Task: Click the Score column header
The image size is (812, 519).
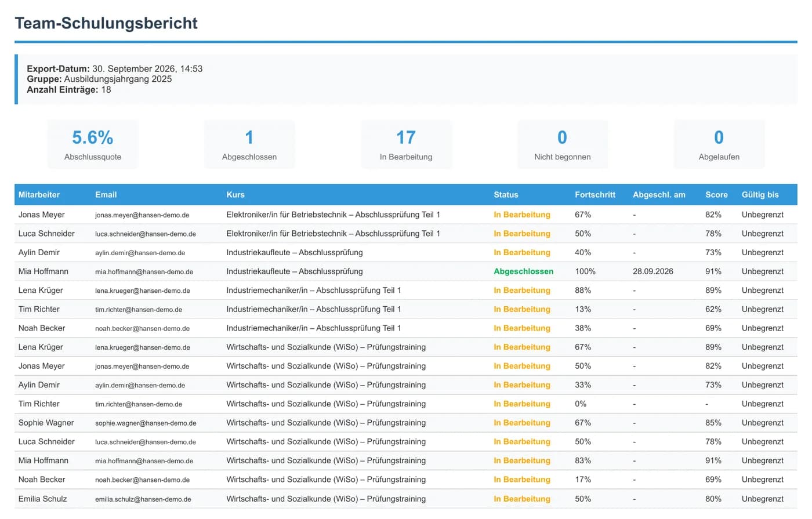Action: pos(716,195)
